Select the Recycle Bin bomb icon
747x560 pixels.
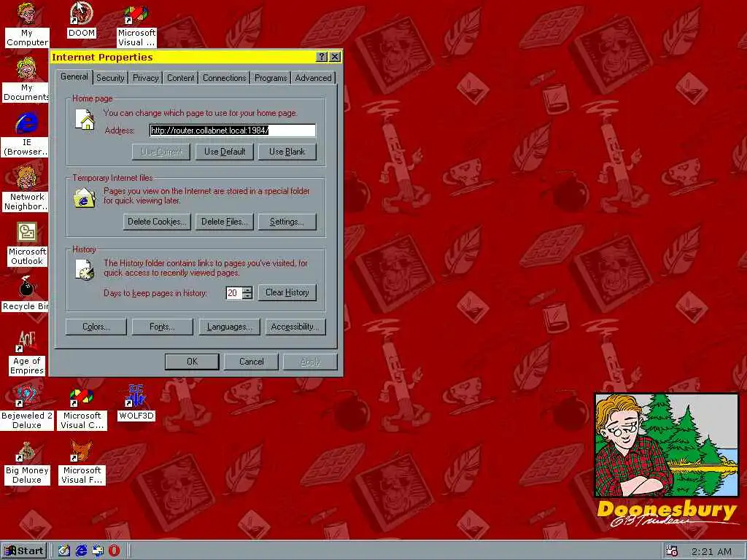tap(27, 287)
